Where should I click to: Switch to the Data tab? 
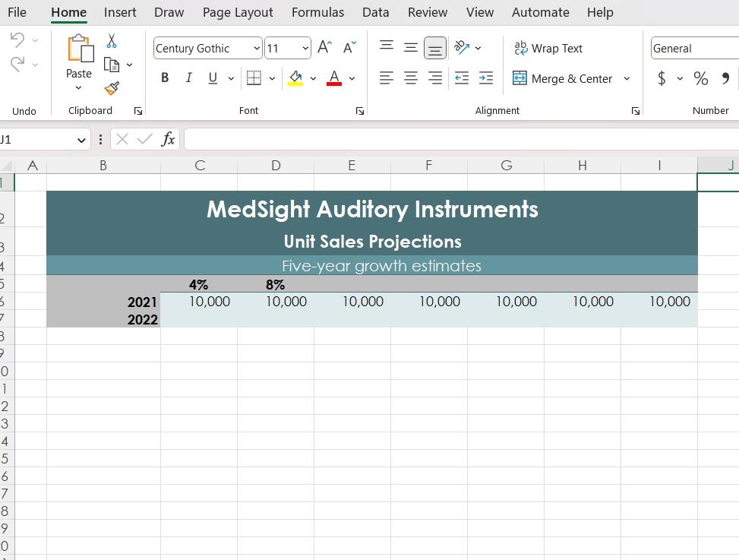click(x=376, y=12)
